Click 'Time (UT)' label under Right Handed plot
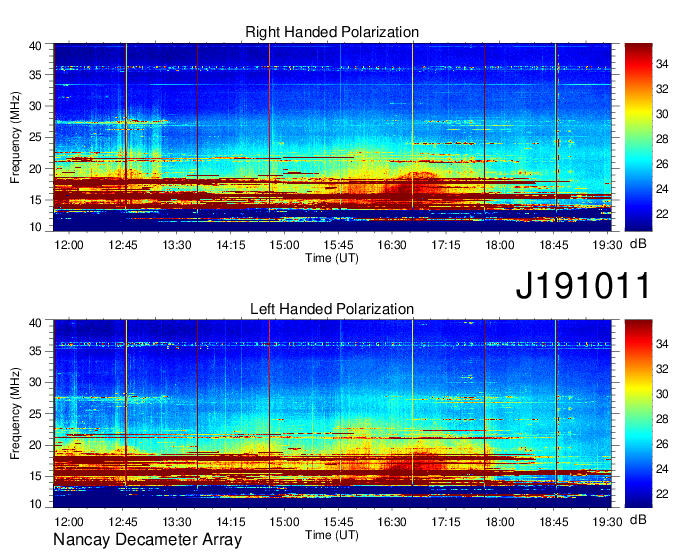680x552 pixels. click(332, 258)
